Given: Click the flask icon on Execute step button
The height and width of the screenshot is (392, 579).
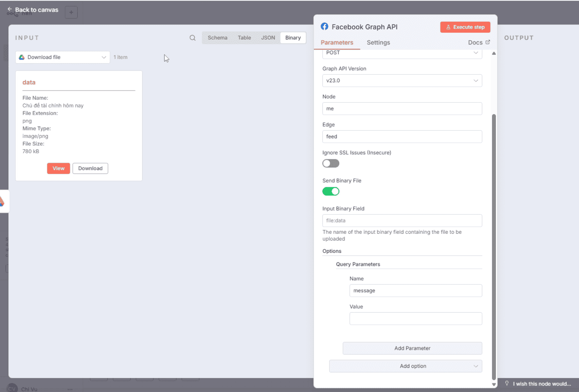Looking at the screenshot, I should (448, 27).
